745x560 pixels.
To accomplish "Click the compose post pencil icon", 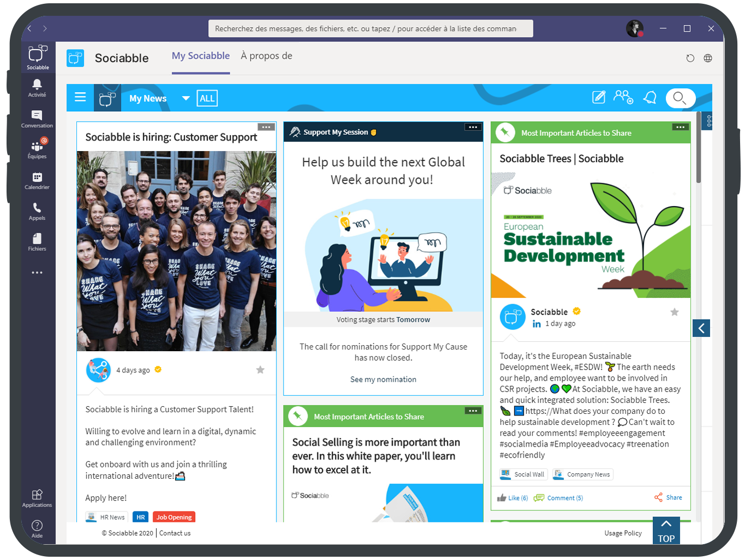I will [599, 97].
